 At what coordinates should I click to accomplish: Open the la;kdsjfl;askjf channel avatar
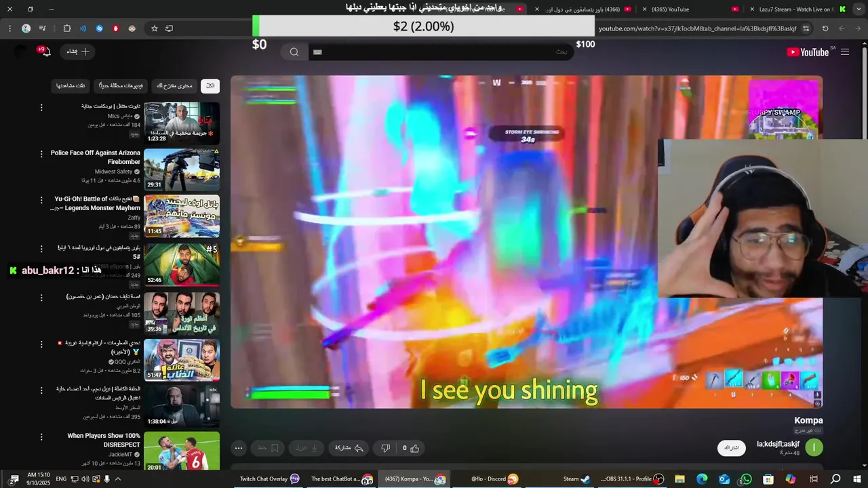pos(814,447)
